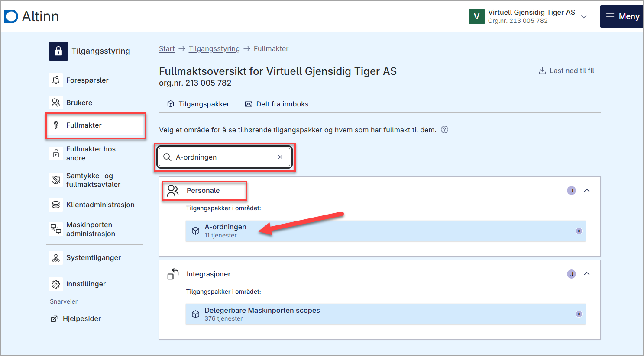This screenshot has width=644, height=356.
Task: Collapse the Personale area
Action: (587, 191)
